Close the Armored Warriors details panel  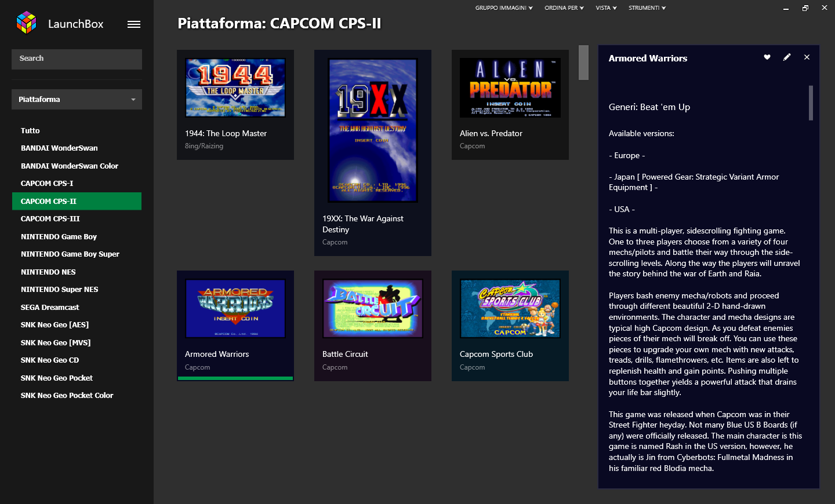pyautogui.click(x=807, y=57)
